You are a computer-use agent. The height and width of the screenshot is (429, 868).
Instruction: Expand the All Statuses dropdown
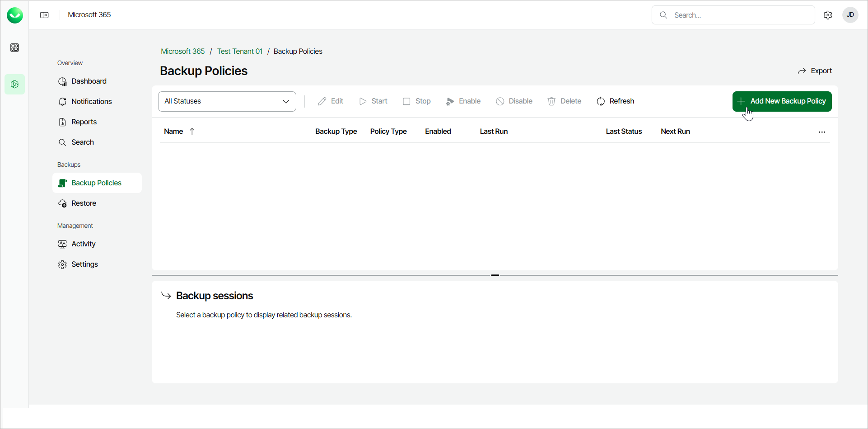click(x=227, y=101)
